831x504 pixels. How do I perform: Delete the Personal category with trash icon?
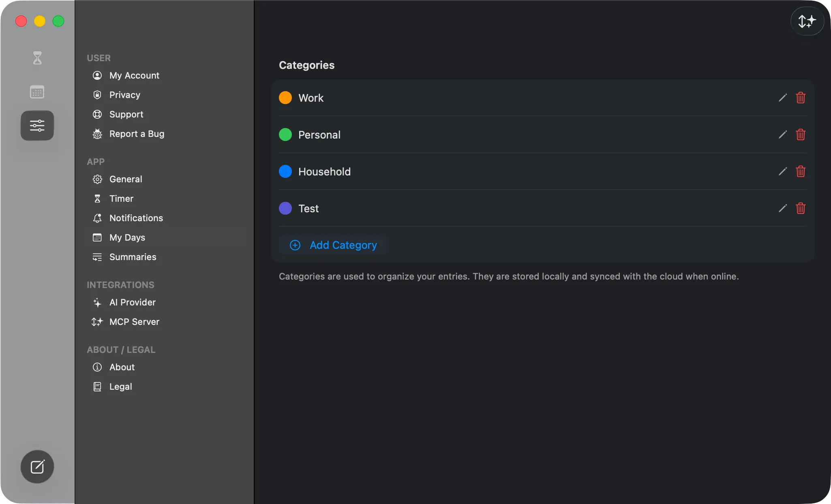(x=801, y=135)
